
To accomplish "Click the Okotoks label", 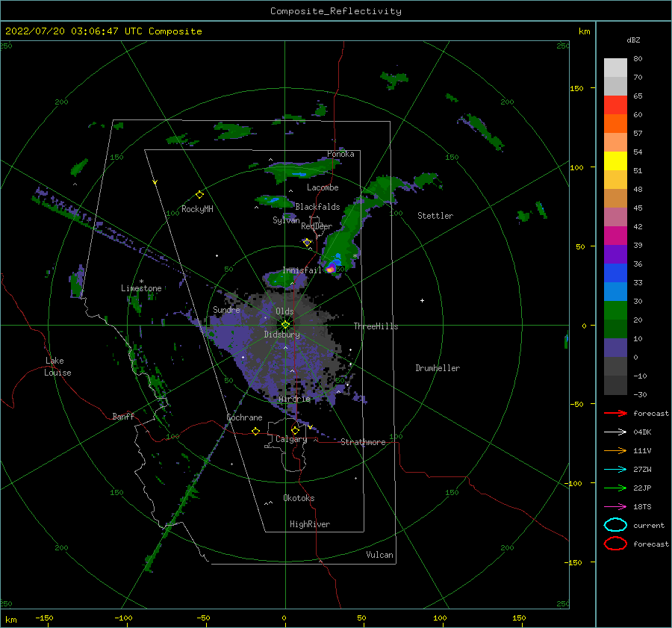I will click(x=299, y=498).
